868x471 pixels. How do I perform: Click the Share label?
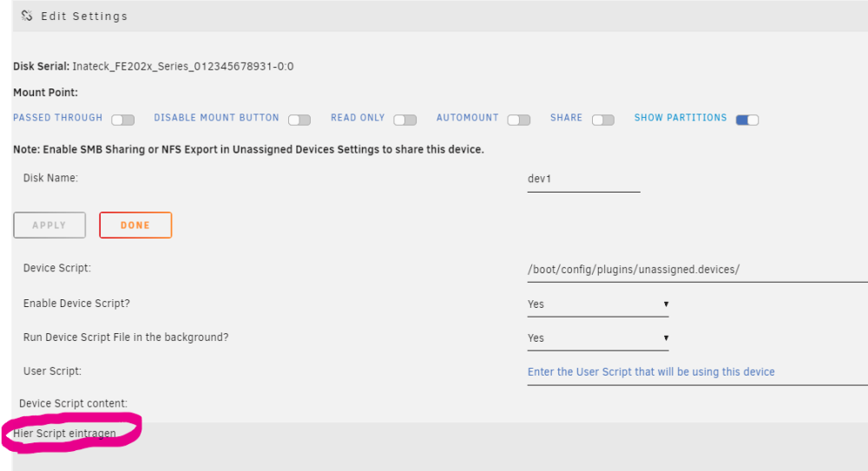[x=566, y=118]
